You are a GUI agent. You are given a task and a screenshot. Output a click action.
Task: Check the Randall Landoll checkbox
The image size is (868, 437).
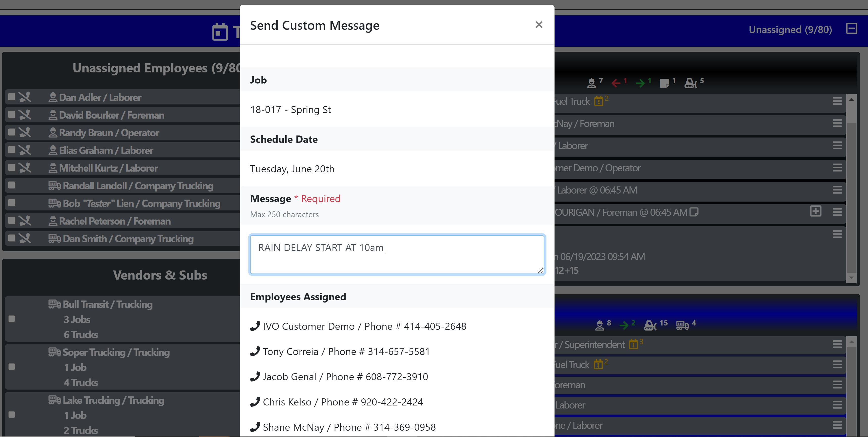[x=12, y=185]
